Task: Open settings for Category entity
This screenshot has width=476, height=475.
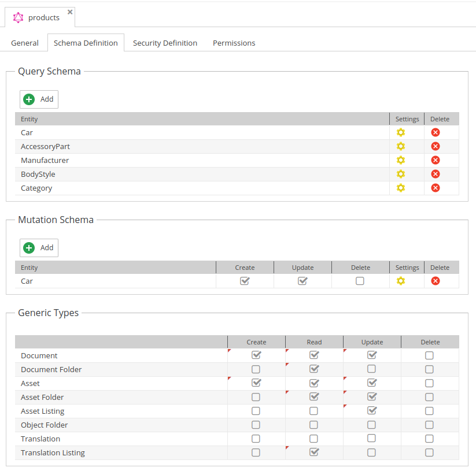Action: point(400,188)
